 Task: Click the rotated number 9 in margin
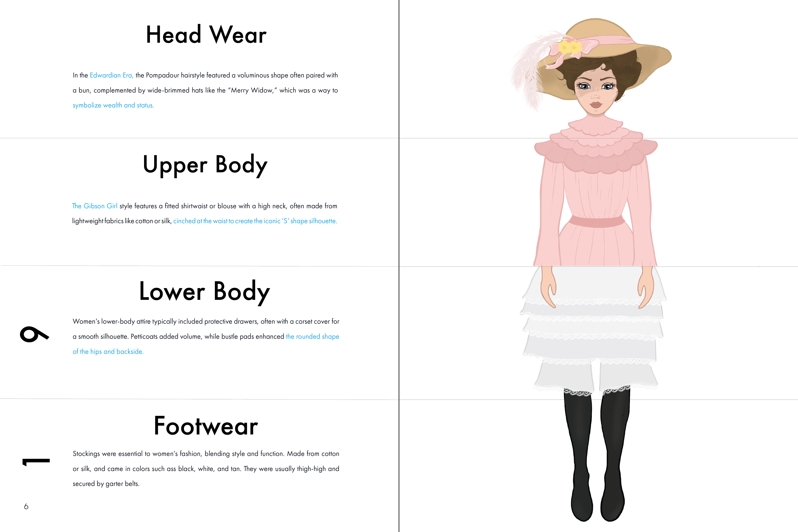pos(34,334)
